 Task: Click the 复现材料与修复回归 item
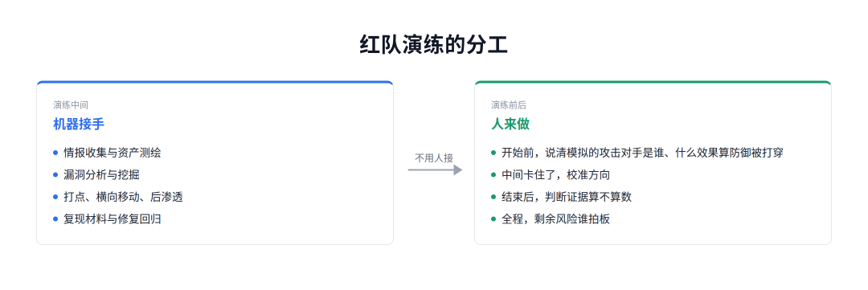pos(113,219)
